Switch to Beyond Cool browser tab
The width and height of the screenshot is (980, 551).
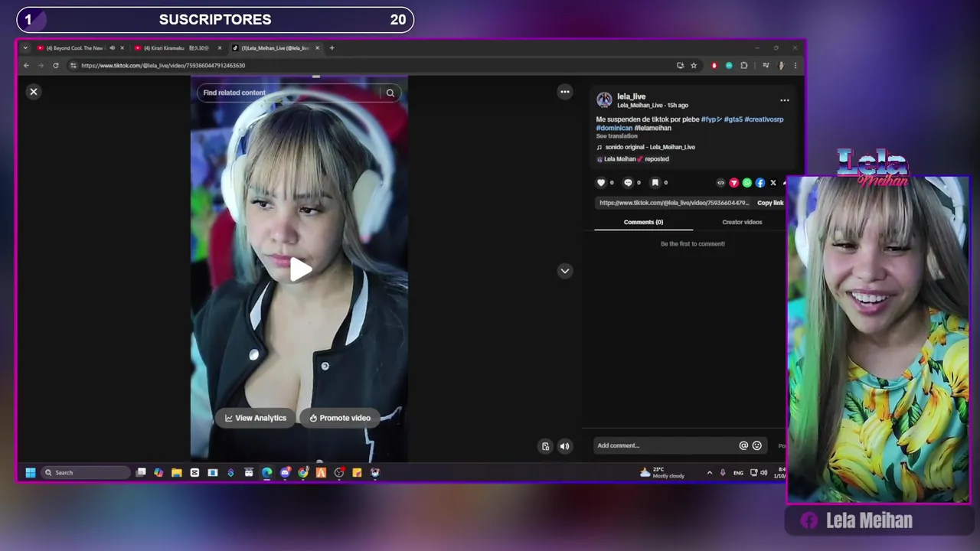75,48
